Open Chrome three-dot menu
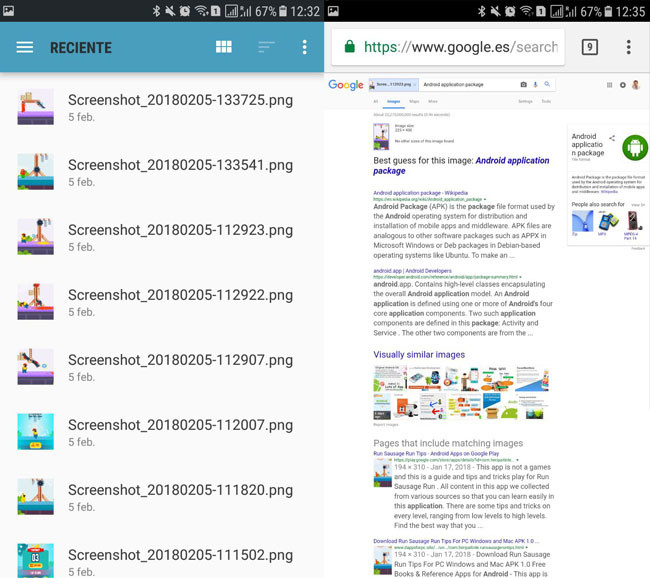This screenshot has width=650, height=578. (628, 47)
